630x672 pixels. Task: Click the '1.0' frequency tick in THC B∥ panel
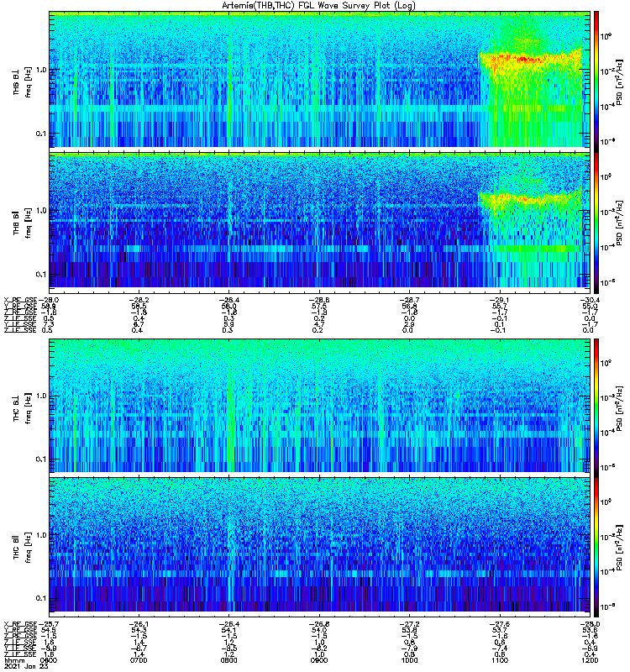click(41, 534)
